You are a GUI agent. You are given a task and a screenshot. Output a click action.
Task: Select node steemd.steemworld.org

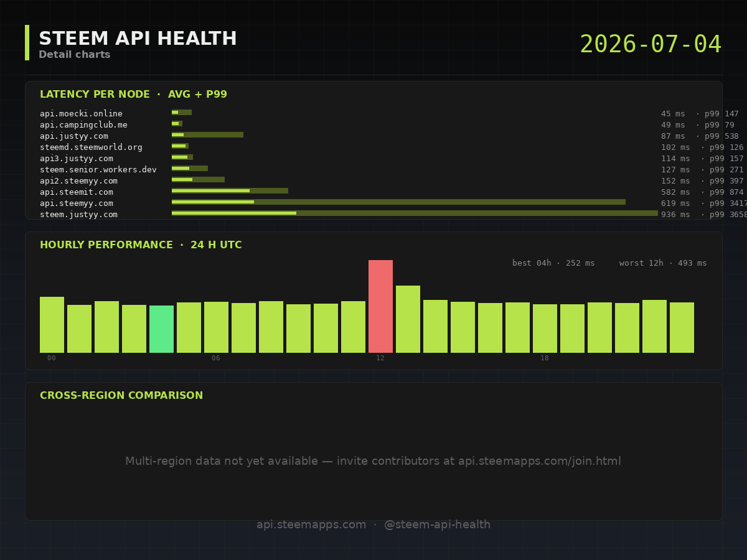(91, 147)
